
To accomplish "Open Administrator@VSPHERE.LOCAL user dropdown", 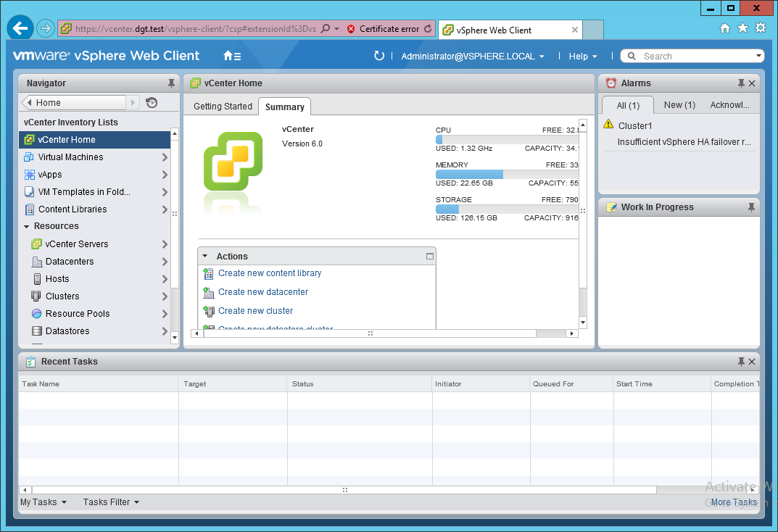I will pos(473,57).
